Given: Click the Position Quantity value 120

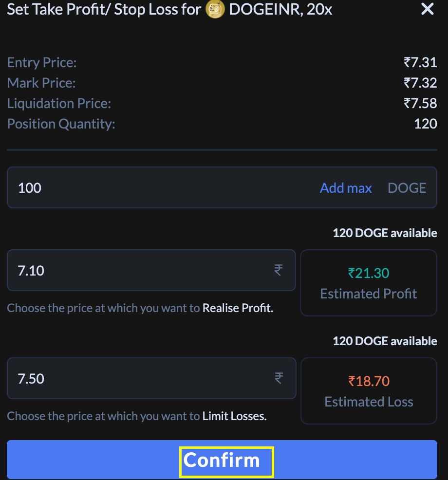Looking at the screenshot, I should coord(426,124).
